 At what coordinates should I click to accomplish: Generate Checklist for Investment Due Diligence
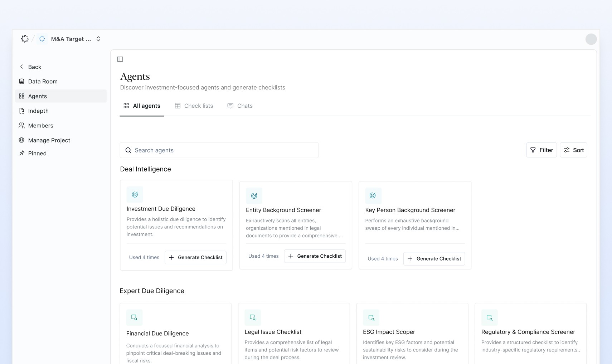coord(196,258)
